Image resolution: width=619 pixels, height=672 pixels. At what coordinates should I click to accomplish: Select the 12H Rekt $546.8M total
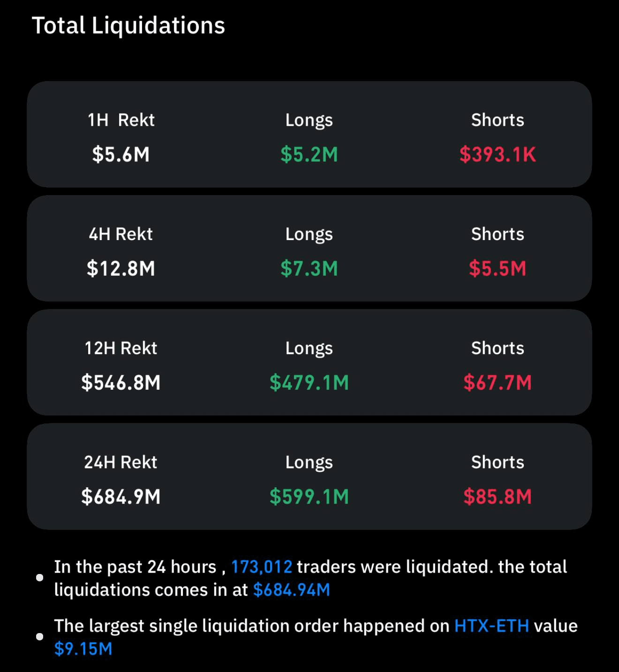pos(121,383)
